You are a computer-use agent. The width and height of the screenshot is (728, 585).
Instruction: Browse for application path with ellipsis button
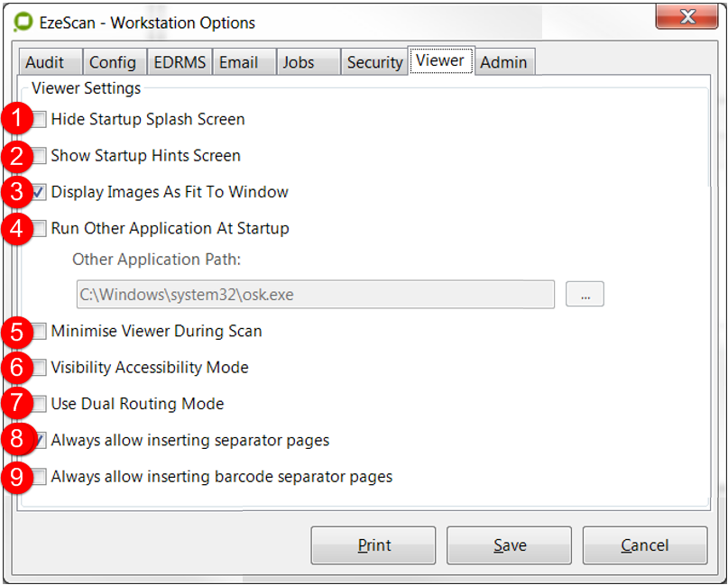point(585,295)
